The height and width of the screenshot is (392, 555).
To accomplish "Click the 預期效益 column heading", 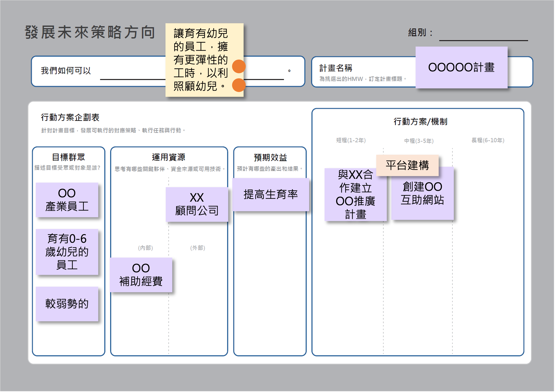I will [x=270, y=158].
